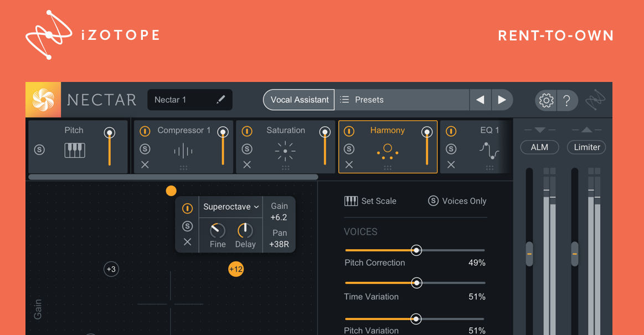Open the Set Scale keyboard icon
644x335 pixels.
[x=351, y=201]
